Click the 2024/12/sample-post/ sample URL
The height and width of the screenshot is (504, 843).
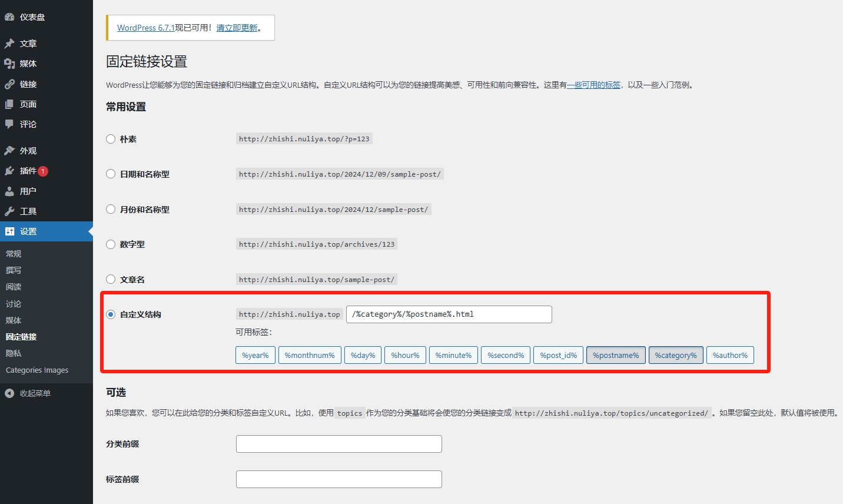(334, 209)
